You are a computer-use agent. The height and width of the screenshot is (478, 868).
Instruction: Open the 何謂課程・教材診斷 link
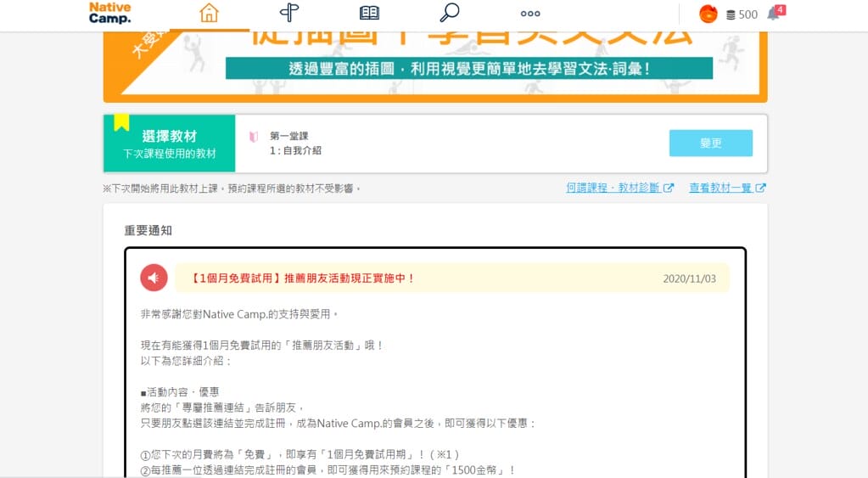click(x=619, y=188)
